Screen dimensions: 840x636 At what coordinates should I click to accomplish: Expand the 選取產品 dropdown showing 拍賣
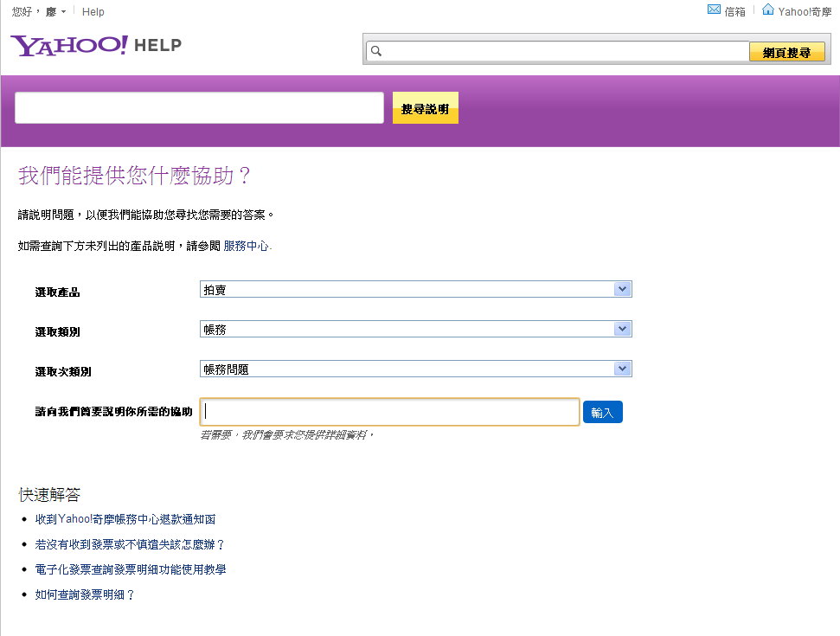click(416, 289)
